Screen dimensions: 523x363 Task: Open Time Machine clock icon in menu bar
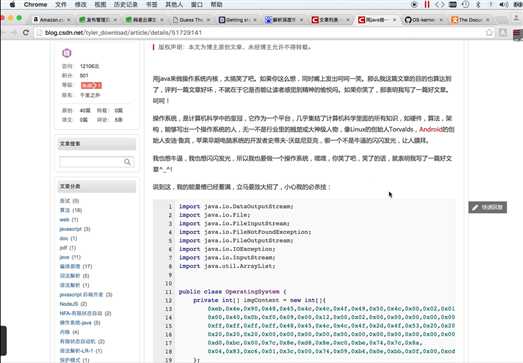(x=465, y=4)
